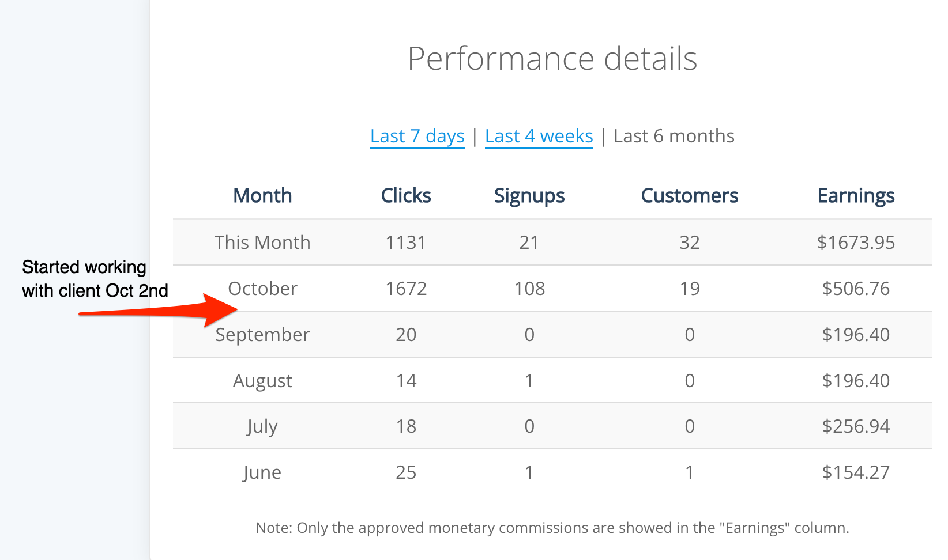The height and width of the screenshot is (560, 948).
Task: Open the Last 7 days view
Action: tap(417, 137)
